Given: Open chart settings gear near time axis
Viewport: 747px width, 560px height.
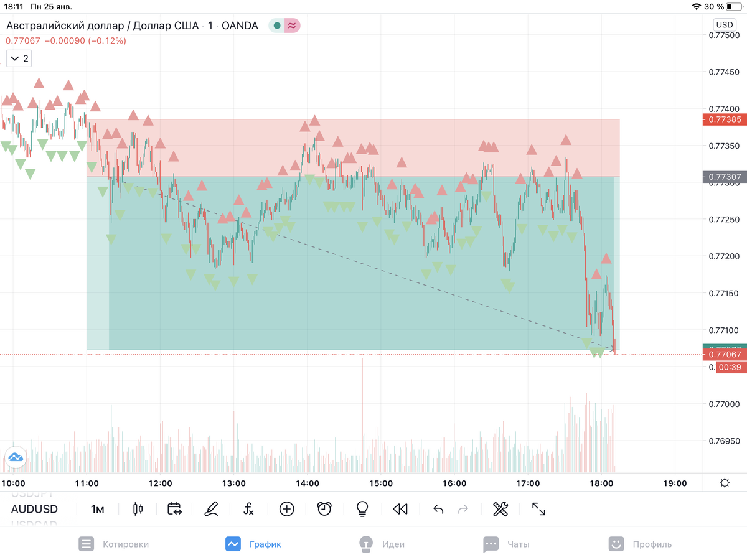Looking at the screenshot, I should click(725, 483).
